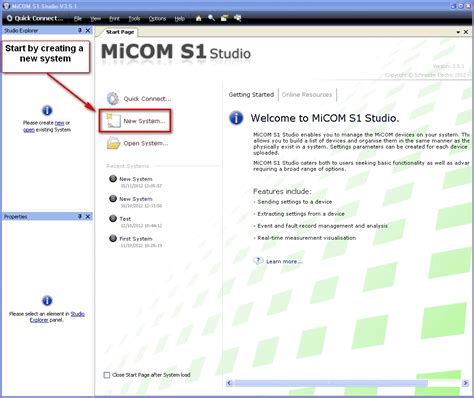The width and height of the screenshot is (474, 398).
Task: Pin the Studio Explorer panel
Action: [80, 30]
